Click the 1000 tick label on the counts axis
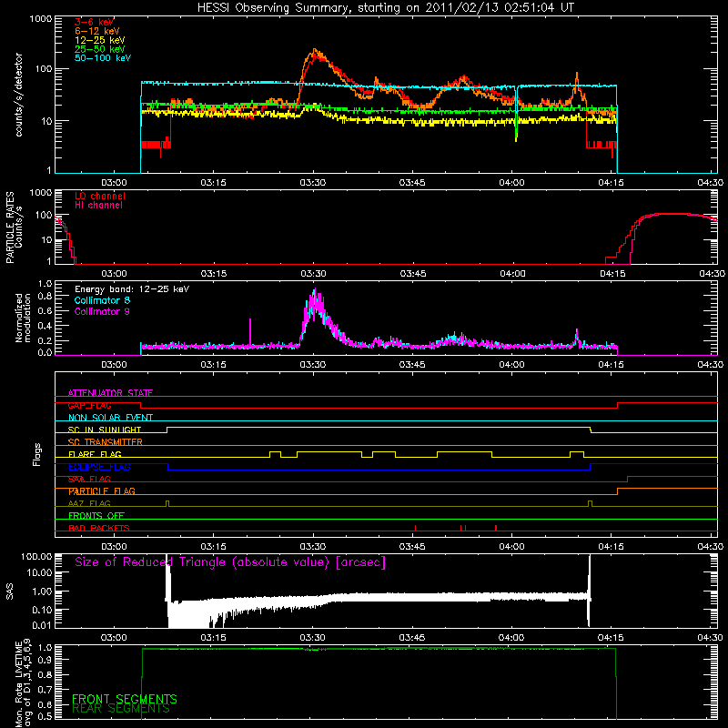728x728 pixels. (40, 19)
